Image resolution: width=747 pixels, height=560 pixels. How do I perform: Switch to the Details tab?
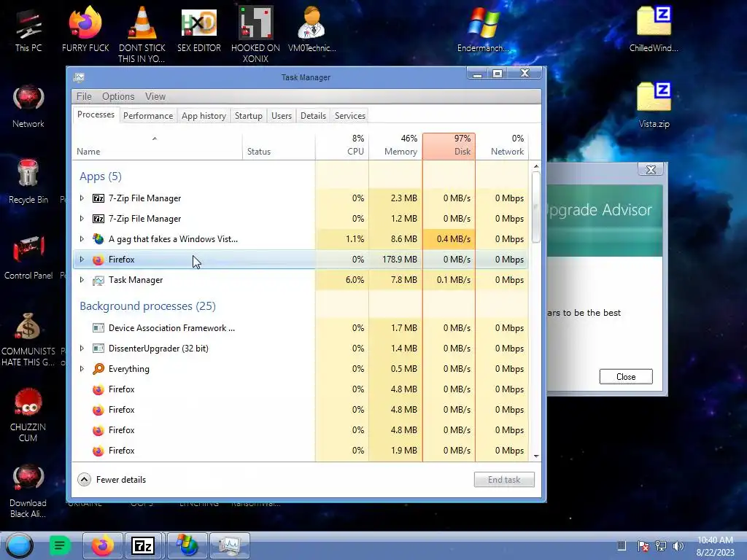pyautogui.click(x=313, y=116)
